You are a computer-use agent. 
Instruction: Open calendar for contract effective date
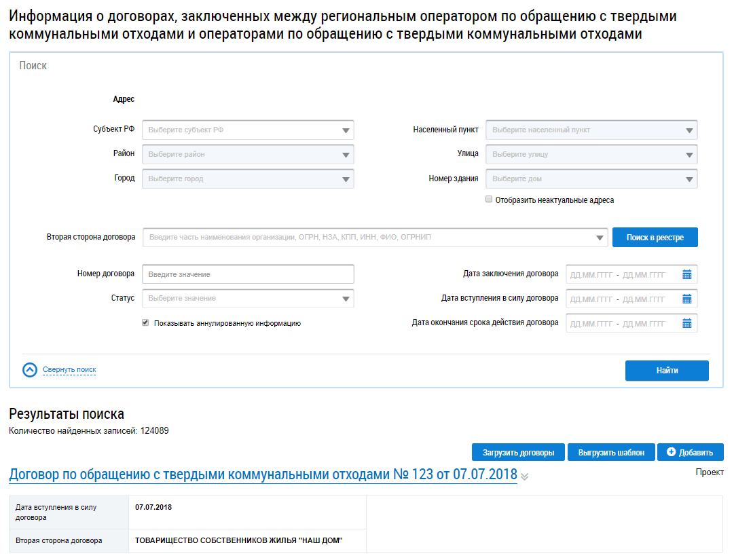[686, 299]
